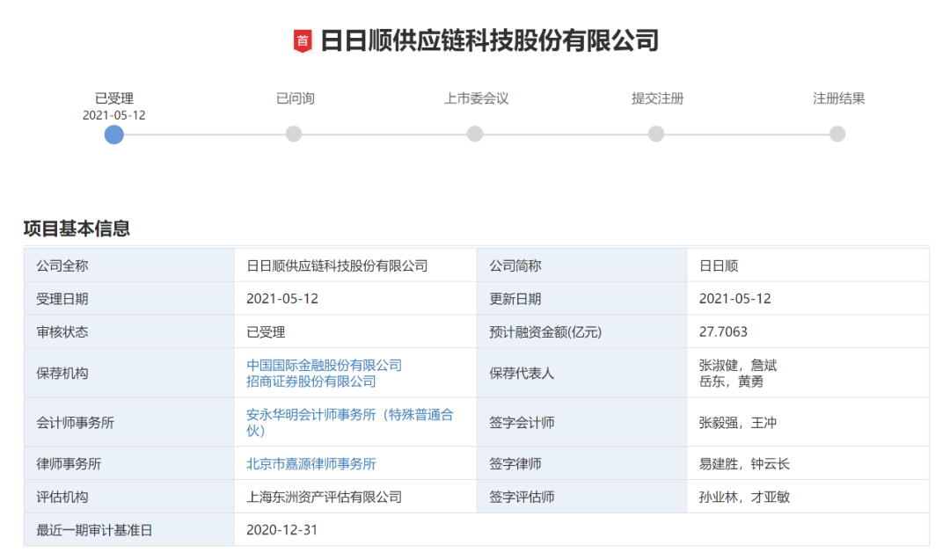Select the 已受理 timeline node circle

click(113, 135)
